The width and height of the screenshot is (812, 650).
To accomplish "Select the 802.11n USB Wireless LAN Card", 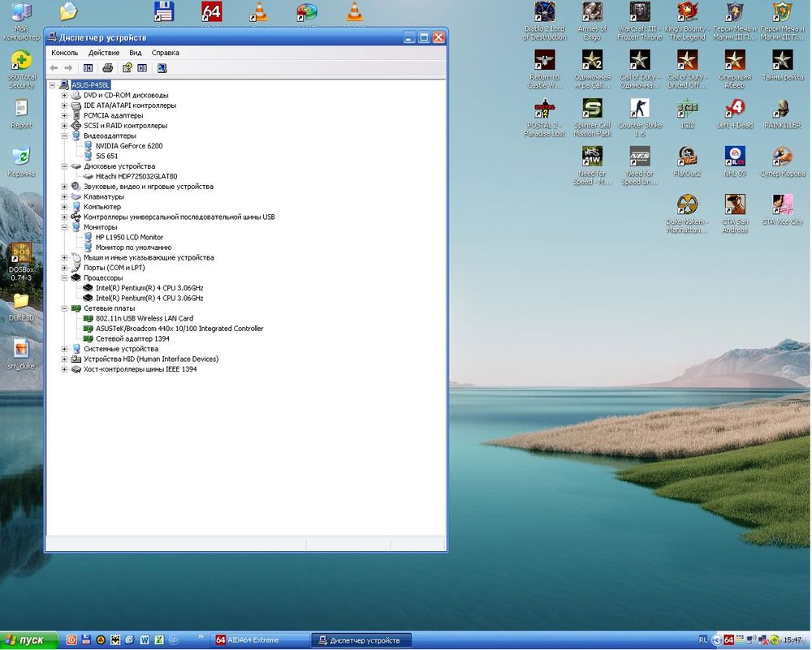I will 145,319.
